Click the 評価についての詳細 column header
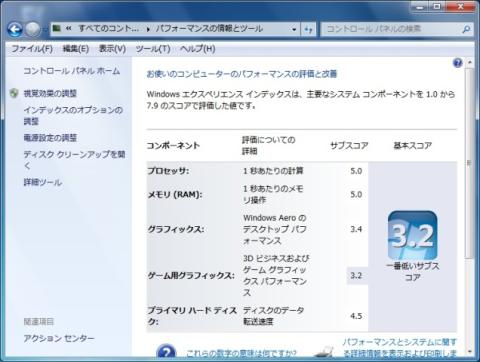Viewport: 480px width, 362px height. coord(269,146)
